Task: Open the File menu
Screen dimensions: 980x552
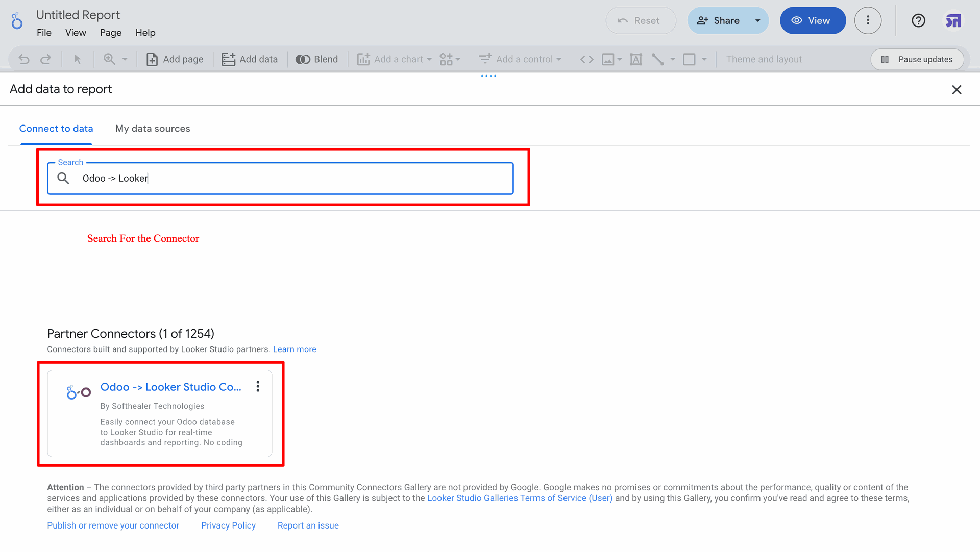Action: (44, 33)
